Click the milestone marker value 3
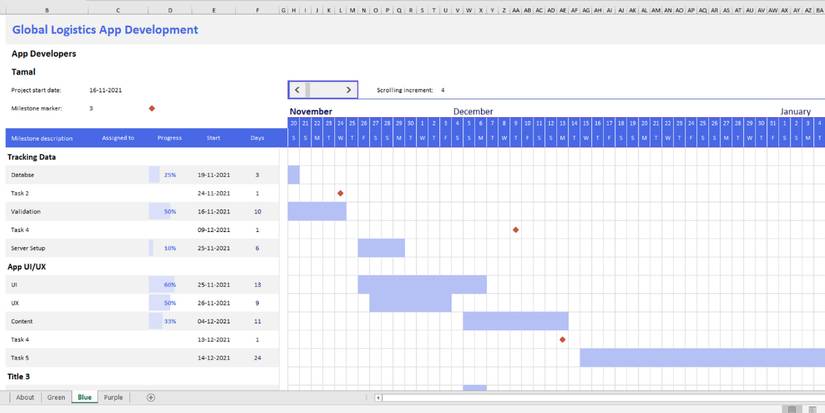This screenshot has width=825, height=413. [91, 108]
